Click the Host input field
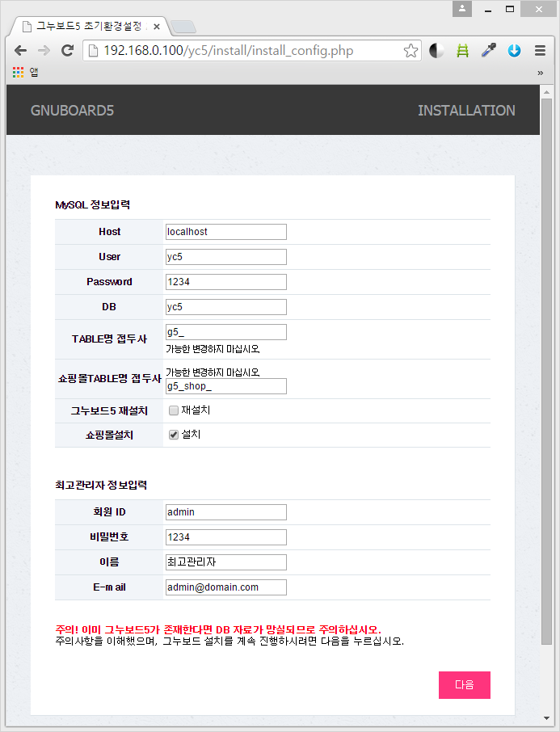Screen dimensions: 560x732 [226, 232]
